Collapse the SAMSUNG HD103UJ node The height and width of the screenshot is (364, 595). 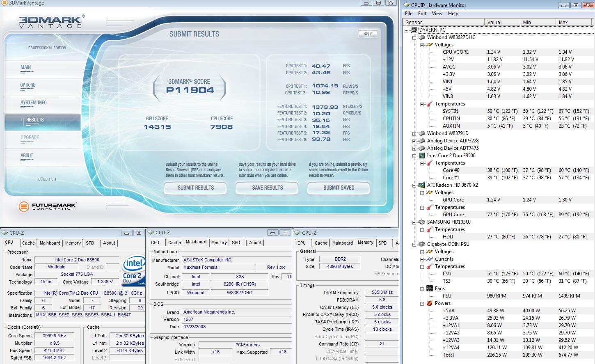coord(414,222)
